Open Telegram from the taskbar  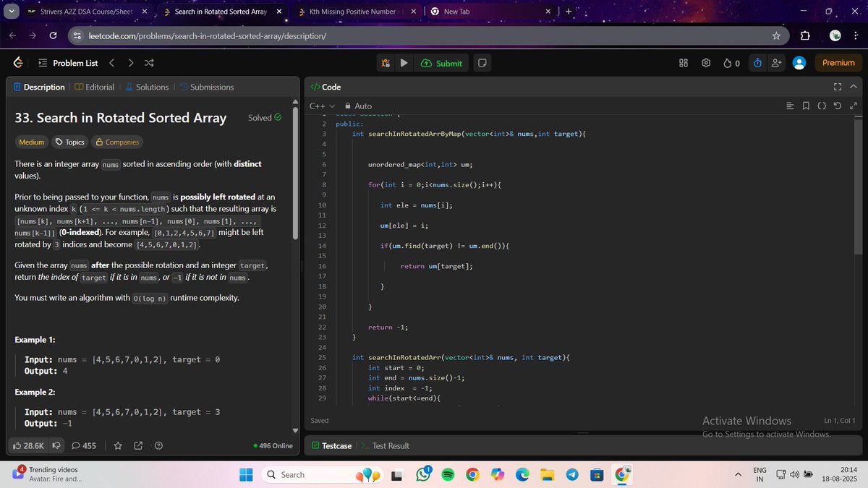click(572, 475)
